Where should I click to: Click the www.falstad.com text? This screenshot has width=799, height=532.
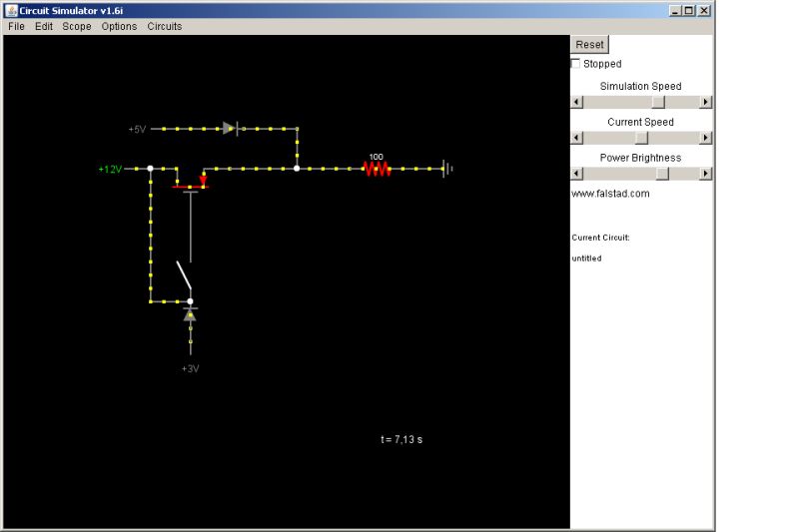[610, 194]
